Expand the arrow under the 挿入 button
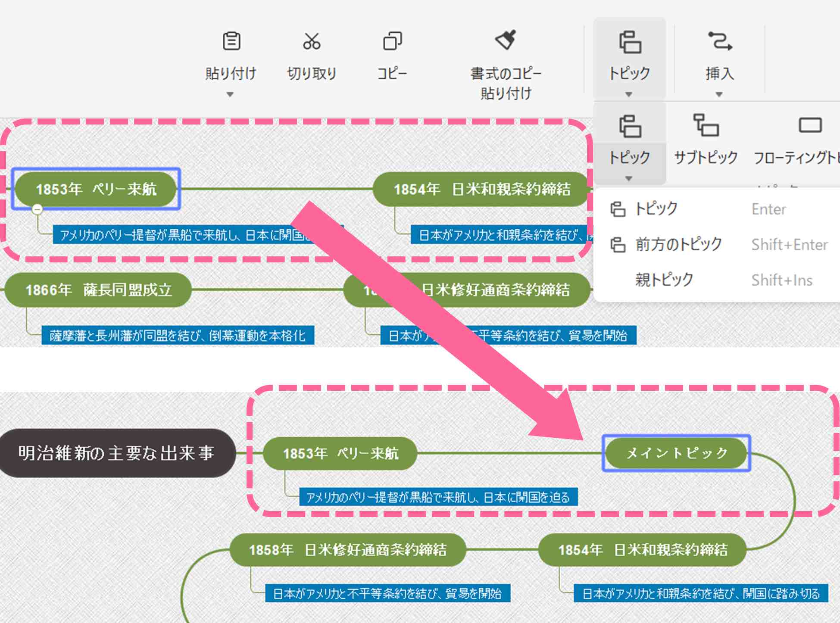840x623 pixels. pyautogui.click(x=719, y=94)
